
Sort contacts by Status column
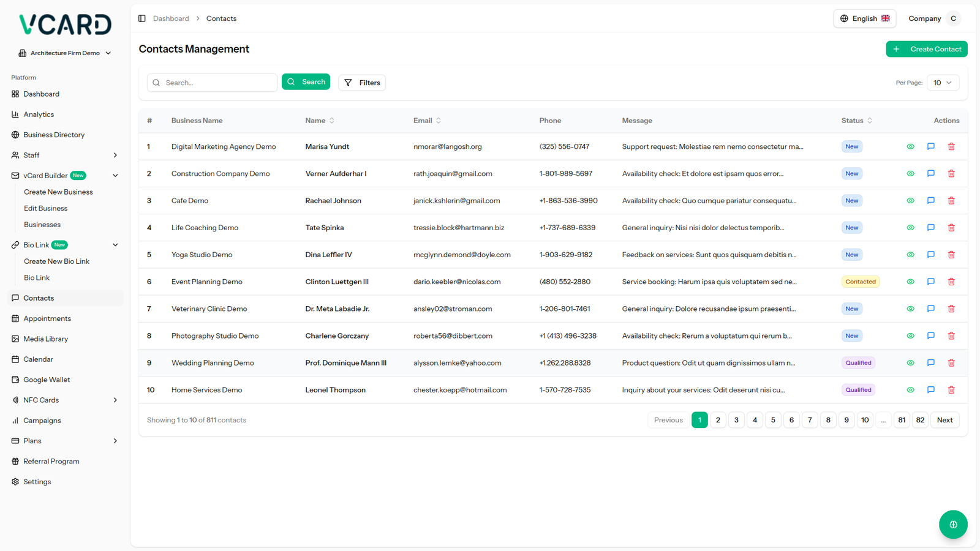[x=856, y=121]
